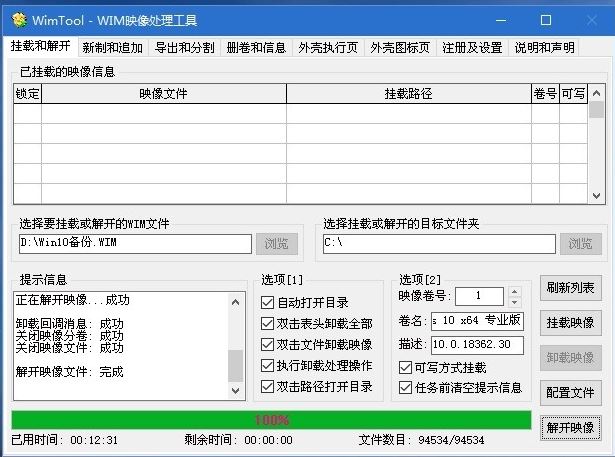Click the WIM file path input field
615x457 pixels.
tap(134, 243)
